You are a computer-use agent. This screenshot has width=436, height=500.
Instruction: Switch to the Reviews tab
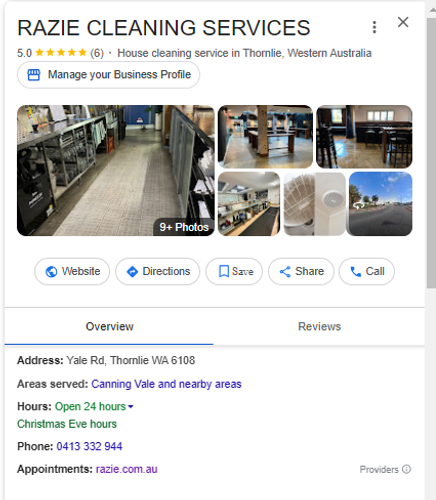[x=319, y=326]
